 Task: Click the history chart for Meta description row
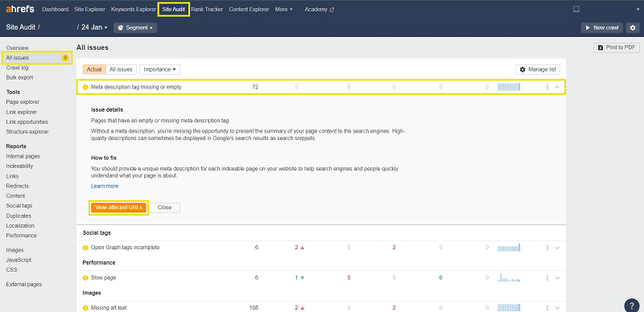[509, 87]
